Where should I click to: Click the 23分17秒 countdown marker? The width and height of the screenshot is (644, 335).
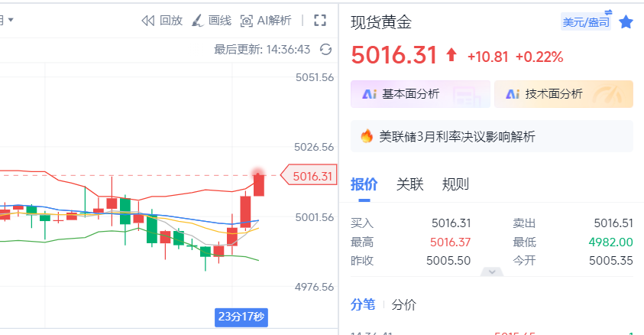coord(241,317)
